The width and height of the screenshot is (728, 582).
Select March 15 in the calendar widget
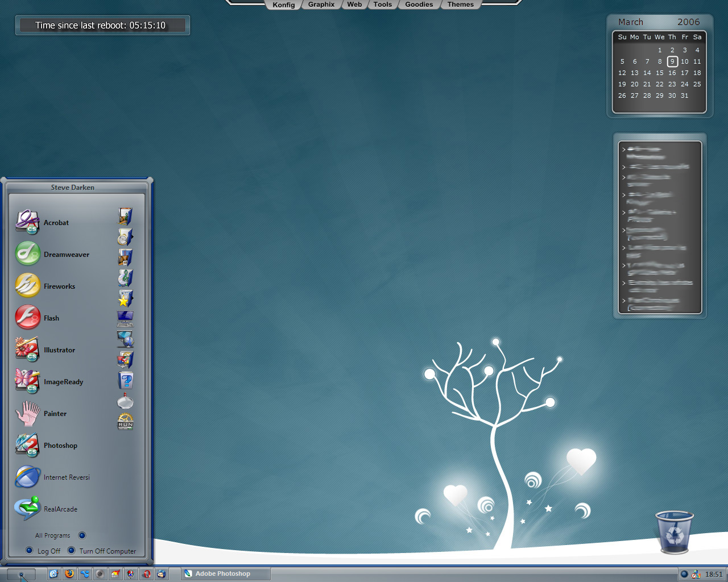(660, 73)
